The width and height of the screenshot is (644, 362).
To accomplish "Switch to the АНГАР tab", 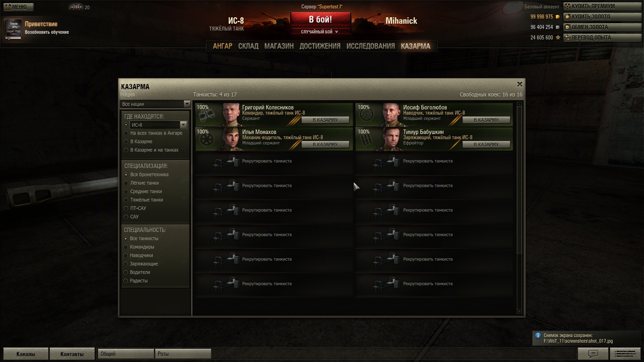I will pos(223,46).
